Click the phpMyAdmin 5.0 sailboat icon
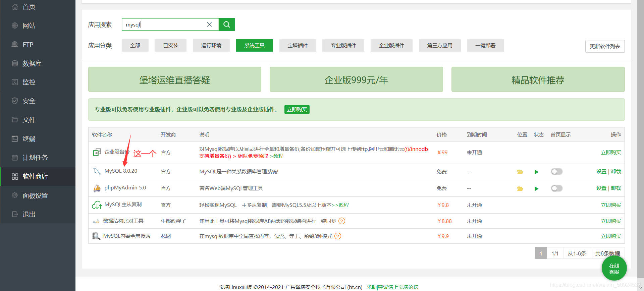The image size is (644, 291). (97, 188)
